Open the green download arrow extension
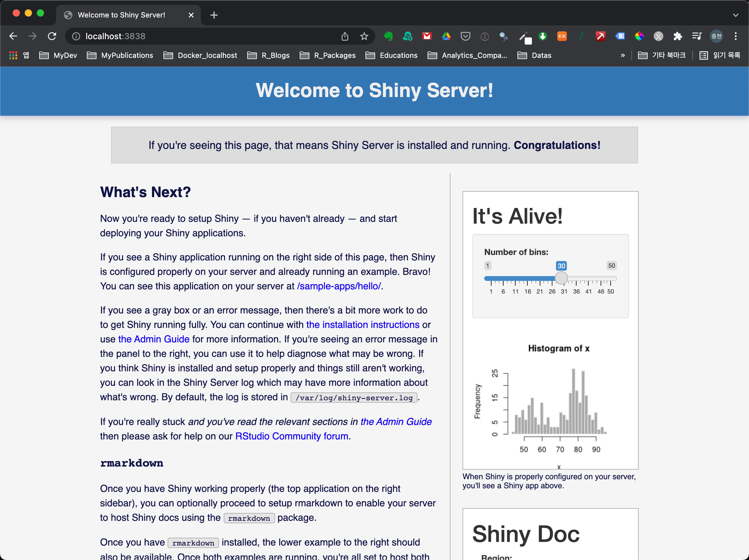This screenshot has width=749, height=560. tap(542, 36)
